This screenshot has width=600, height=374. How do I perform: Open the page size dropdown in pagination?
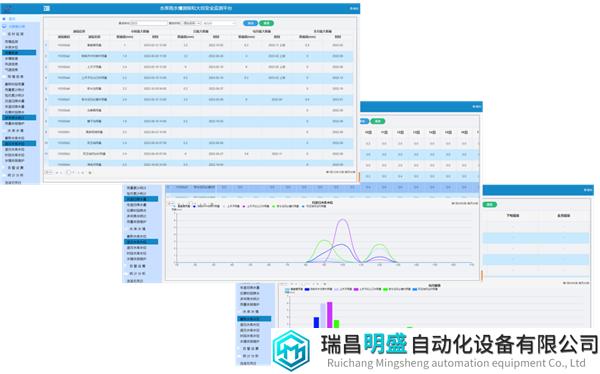tap(49, 173)
